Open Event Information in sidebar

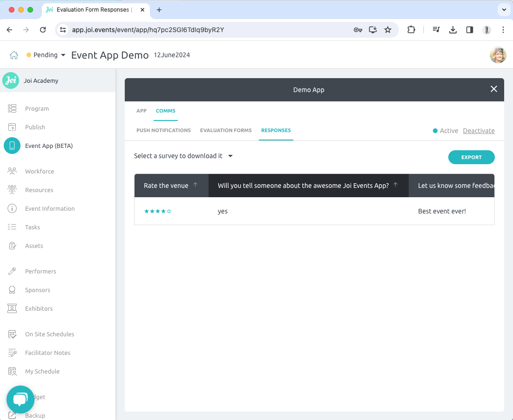tap(50, 208)
